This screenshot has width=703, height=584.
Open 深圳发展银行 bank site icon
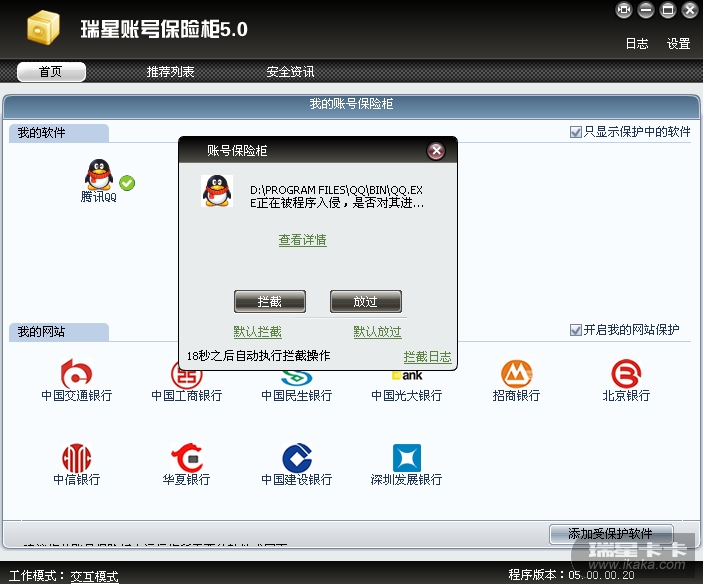[x=407, y=458]
